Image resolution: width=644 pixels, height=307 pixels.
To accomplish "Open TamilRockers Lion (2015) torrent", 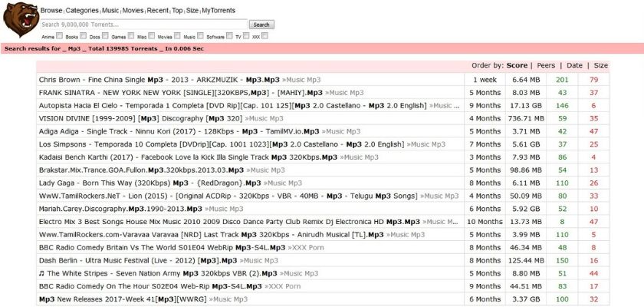I will point(228,196).
